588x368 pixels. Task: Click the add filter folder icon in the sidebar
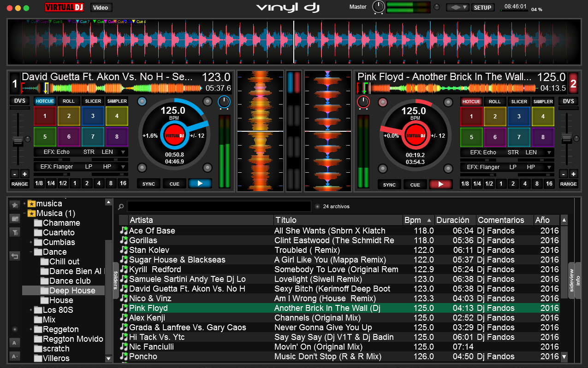15,232
